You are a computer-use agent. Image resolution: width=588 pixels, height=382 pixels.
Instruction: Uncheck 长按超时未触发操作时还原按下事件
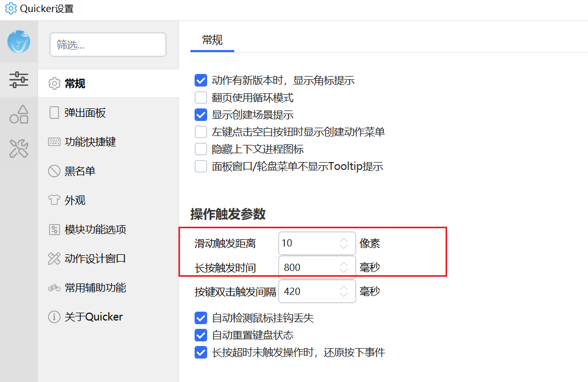pos(201,352)
